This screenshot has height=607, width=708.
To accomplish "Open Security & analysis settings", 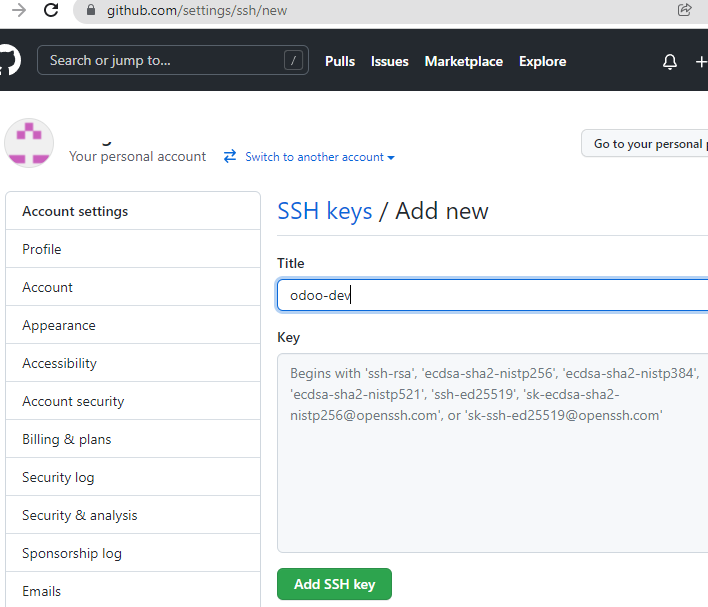I will (133, 514).
